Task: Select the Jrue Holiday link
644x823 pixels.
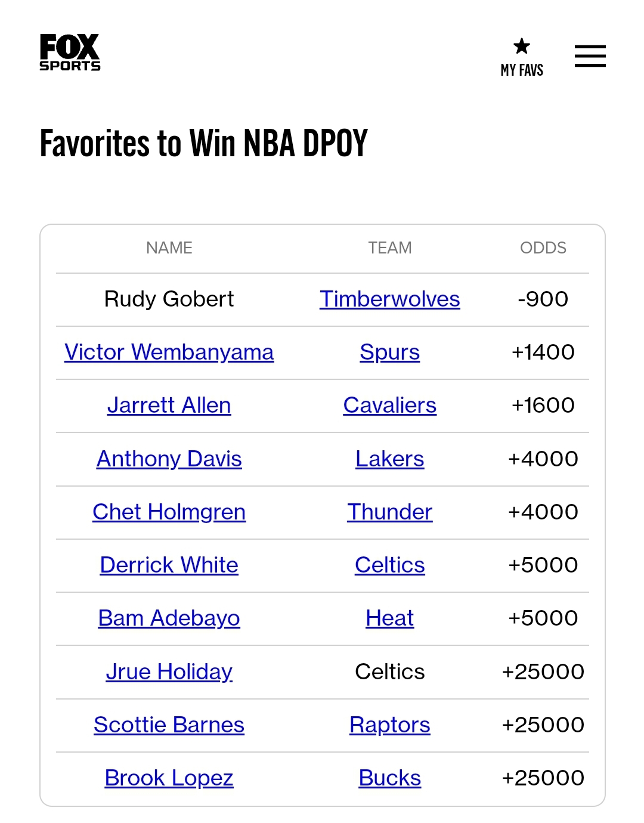Action: (169, 672)
